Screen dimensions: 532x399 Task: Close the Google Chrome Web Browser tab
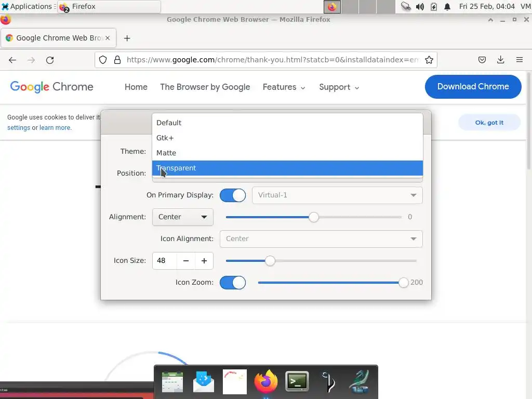[x=108, y=38]
